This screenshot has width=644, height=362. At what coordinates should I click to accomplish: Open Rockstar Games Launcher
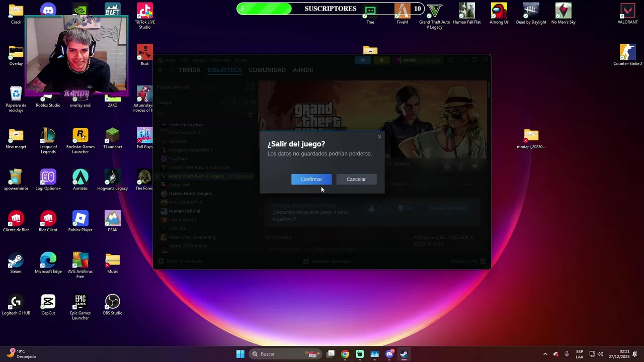(80, 141)
